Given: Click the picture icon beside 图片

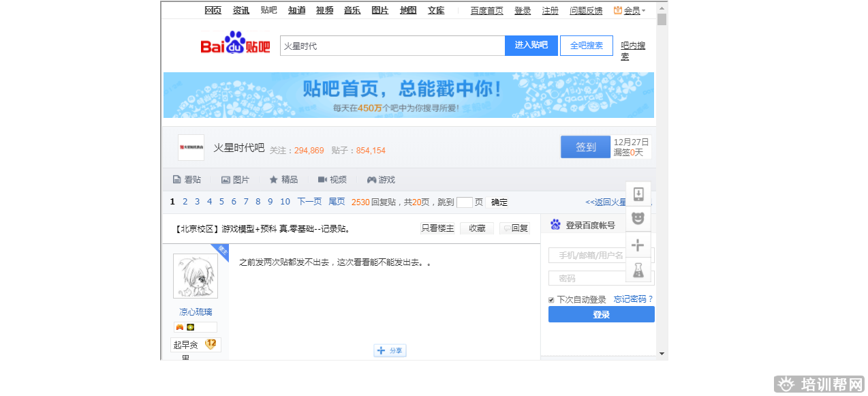Looking at the screenshot, I should [226, 179].
